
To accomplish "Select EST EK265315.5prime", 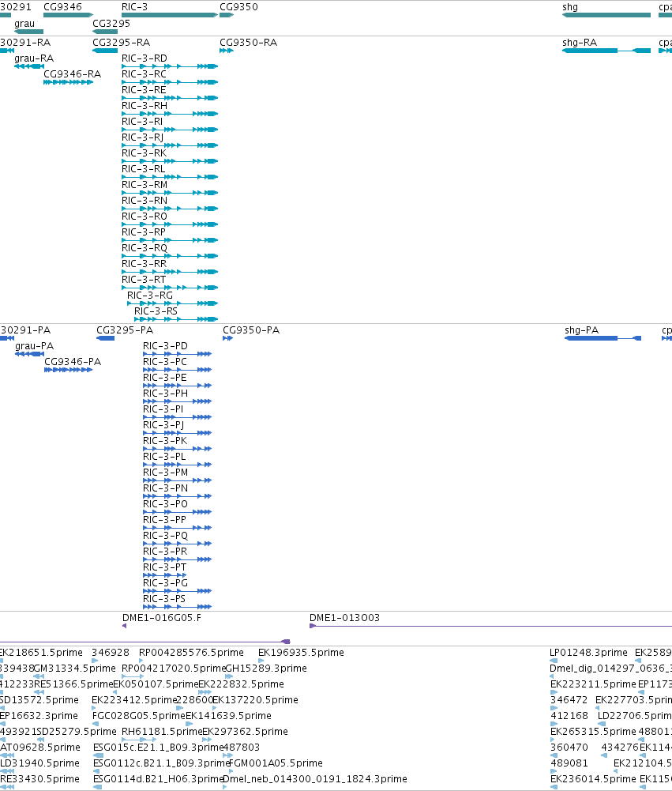I will coord(593,732).
